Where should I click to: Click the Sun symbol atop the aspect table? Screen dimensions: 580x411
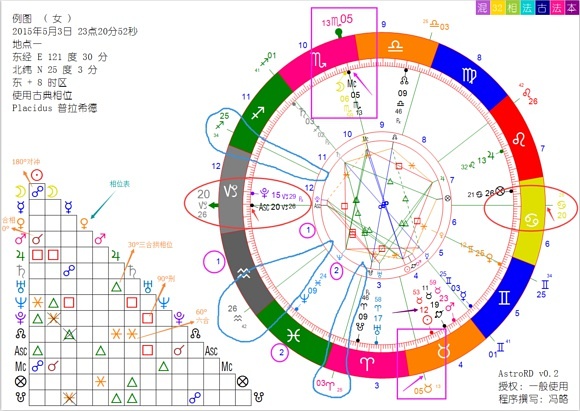click(37, 175)
